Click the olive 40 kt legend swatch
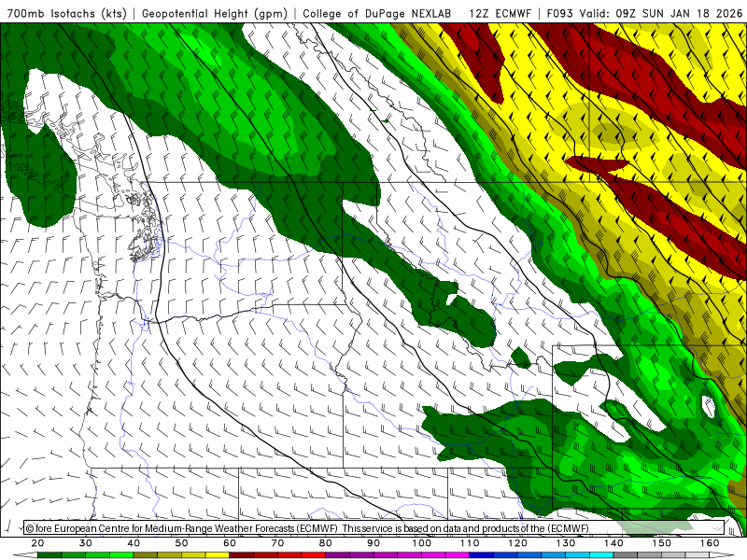747x560 pixels. coord(146,555)
